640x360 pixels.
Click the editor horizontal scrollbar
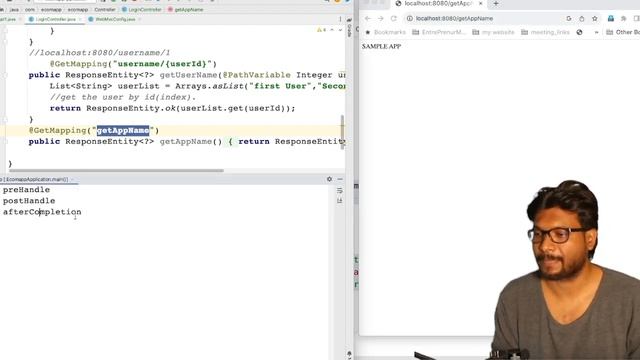coord(116,171)
